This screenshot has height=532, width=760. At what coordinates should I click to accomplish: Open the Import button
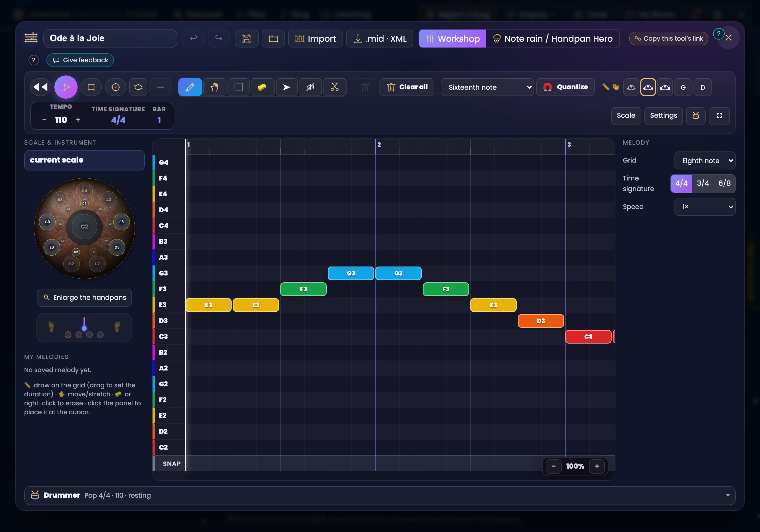(315, 39)
